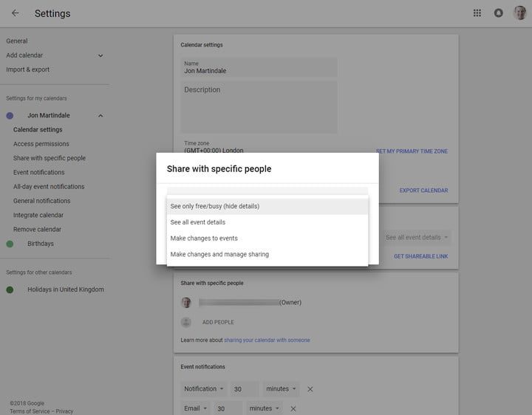This screenshot has width=532, height=415.
Task: Open the Notification type dropdown
Action: coord(205,389)
